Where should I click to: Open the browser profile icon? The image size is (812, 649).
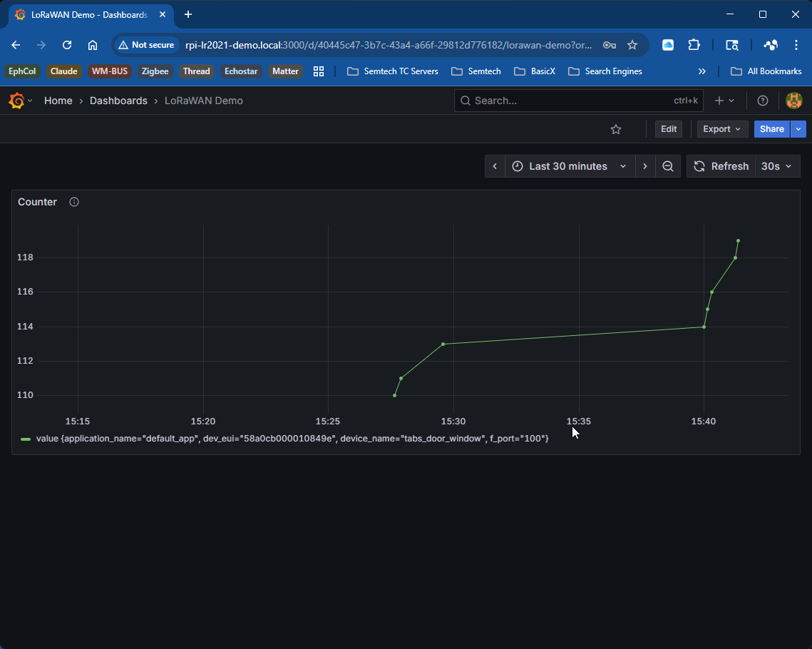770,45
